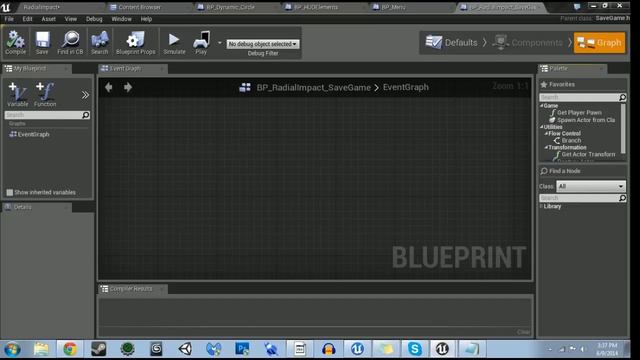640x360 pixels.
Task: Open the View menu
Action: click(x=71, y=19)
